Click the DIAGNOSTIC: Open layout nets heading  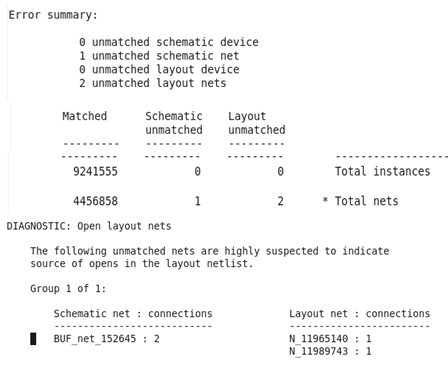click(x=89, y=226)
